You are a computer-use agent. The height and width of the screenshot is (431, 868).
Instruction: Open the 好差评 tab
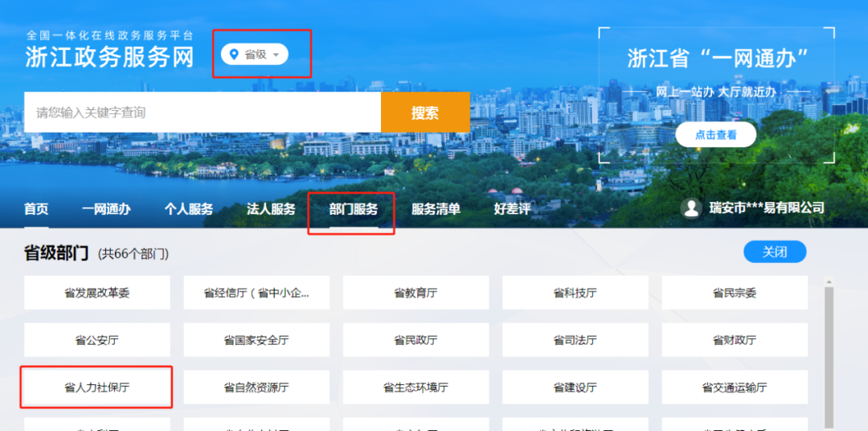512,209
